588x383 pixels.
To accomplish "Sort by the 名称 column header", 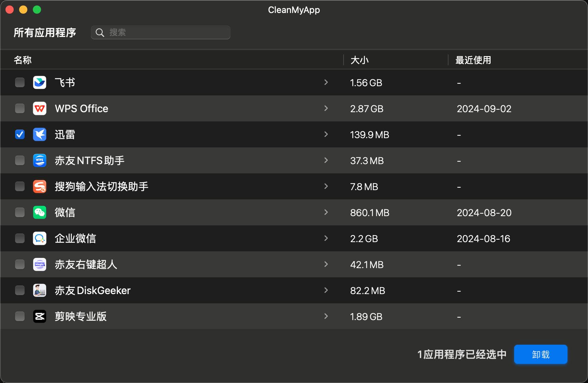I will (x=23, y=60).
